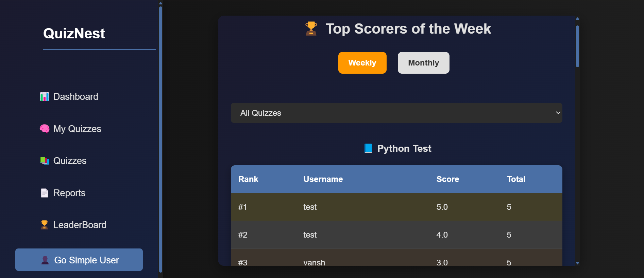Click the Go Simple User button
This screenshot has width=644, height=278.
[79, 260]
